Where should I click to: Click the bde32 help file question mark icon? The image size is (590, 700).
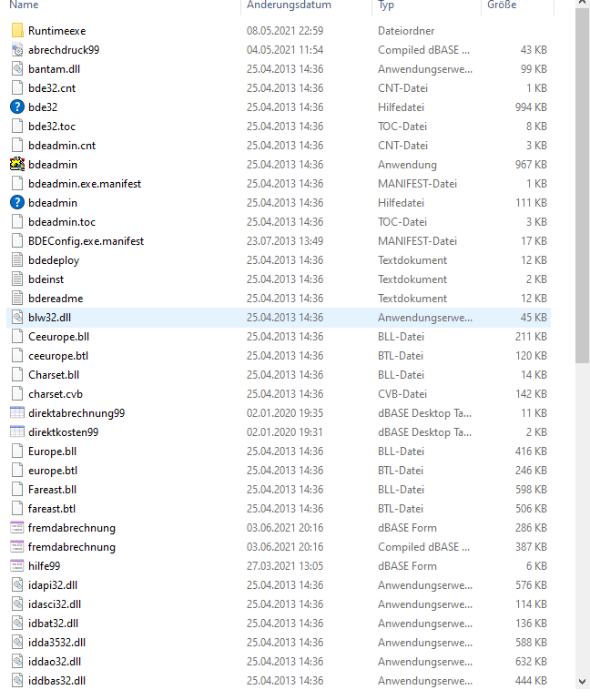pos(17,107)
